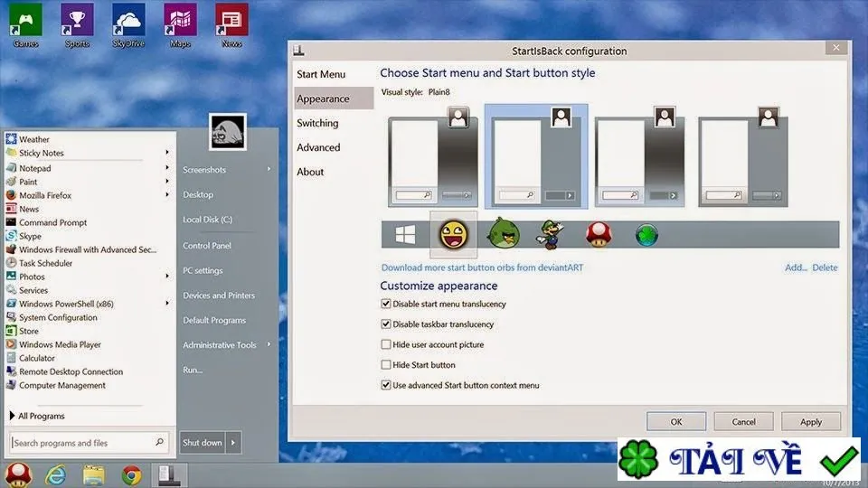The height and width of the screenshot is (488, 868).
Task: Open Internet Explorer from the taskbar
Action: pyautogui.click(x=56, y=474)
